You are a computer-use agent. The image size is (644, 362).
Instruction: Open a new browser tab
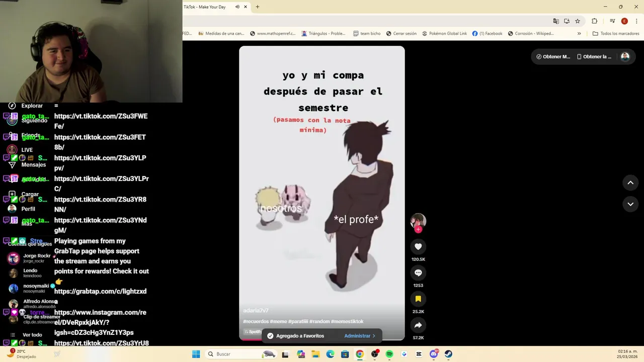coord(258,7)
